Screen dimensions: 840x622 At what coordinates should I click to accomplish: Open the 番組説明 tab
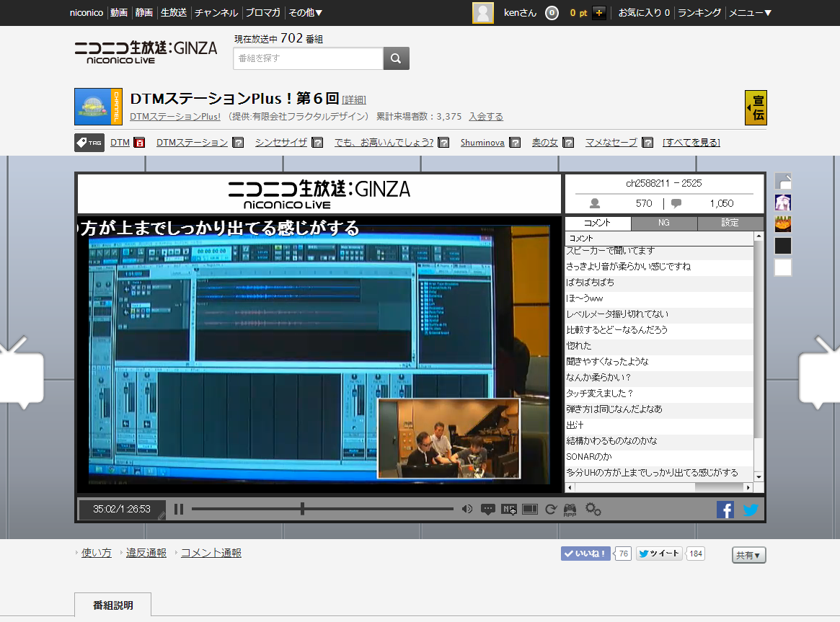(x=113, y=605)
